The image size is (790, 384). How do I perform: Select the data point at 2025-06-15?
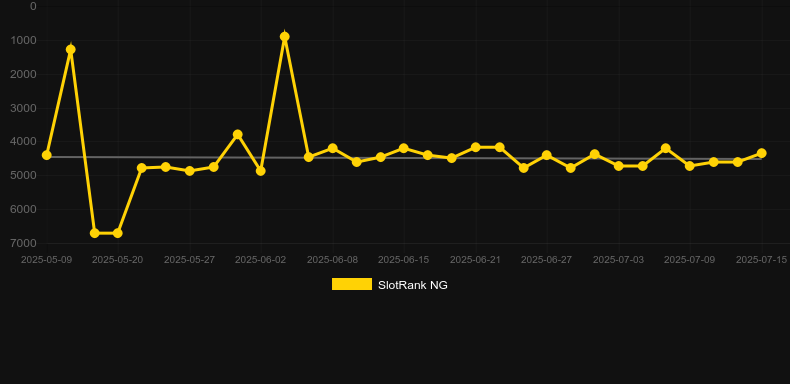(x=404, y=148)
